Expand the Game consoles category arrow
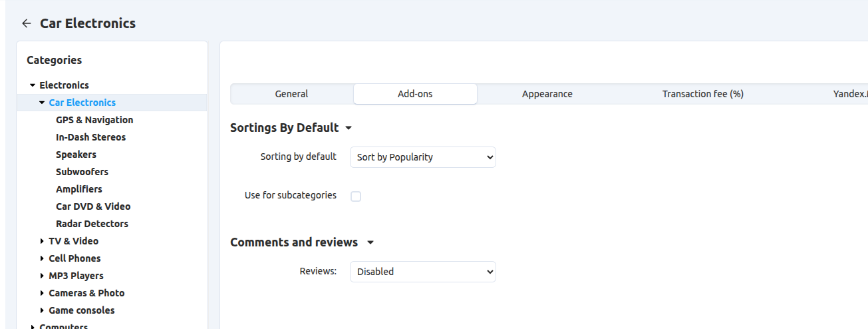Image resolution: width=868 pixels, height=329 pixels. tap(42, 310)
